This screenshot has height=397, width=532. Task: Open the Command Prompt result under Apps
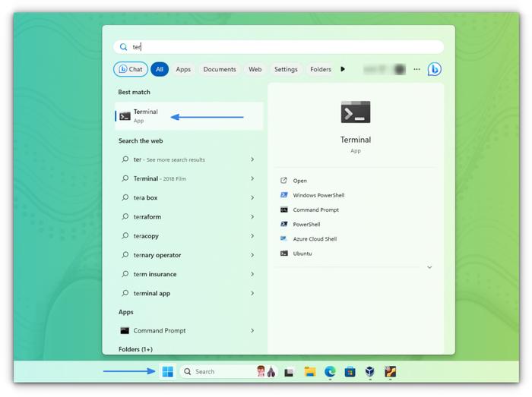pyautogui.click(x=188, y=330)
